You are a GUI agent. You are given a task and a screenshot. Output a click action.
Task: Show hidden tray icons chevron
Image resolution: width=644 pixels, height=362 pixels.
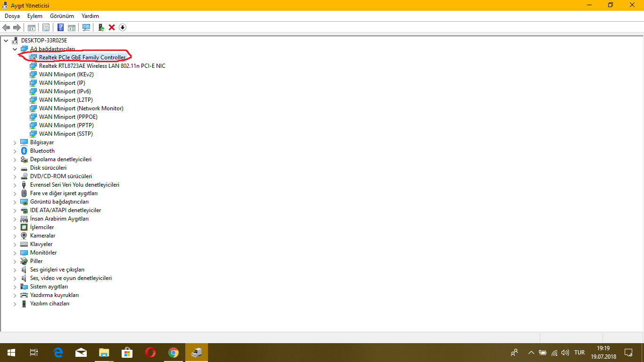pos(531,353)
